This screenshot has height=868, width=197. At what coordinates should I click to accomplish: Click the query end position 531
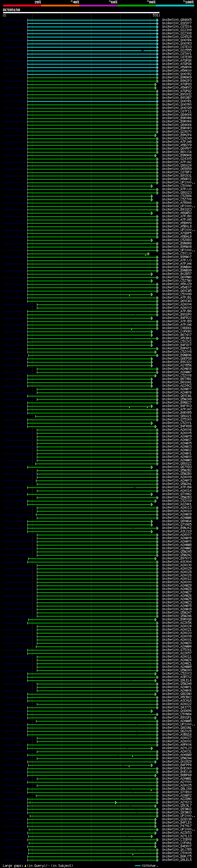point(155,15)
